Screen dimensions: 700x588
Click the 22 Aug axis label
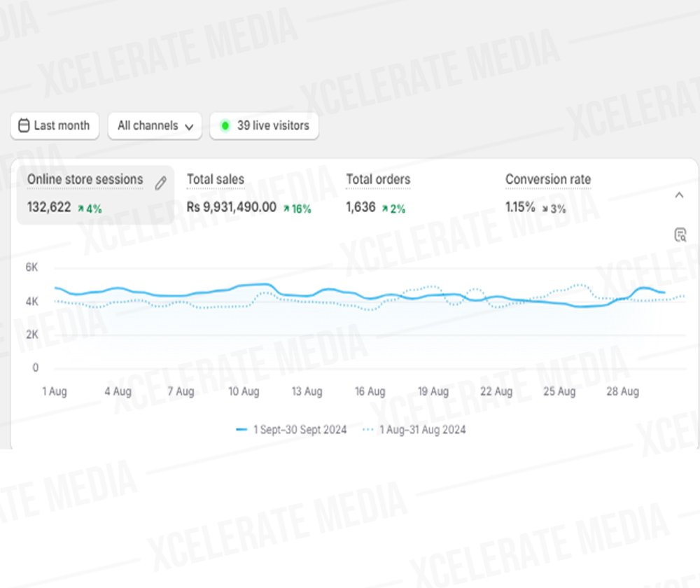click(x=496, y=391)
